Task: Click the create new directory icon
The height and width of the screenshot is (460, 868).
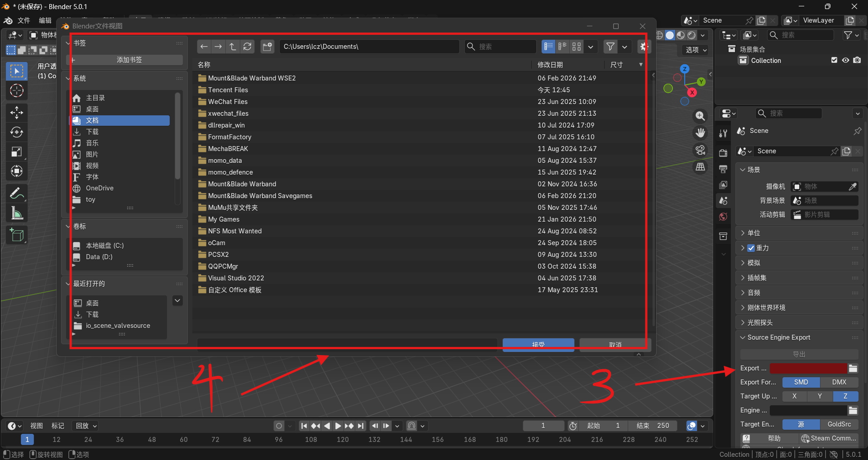Action: (267, 47)
